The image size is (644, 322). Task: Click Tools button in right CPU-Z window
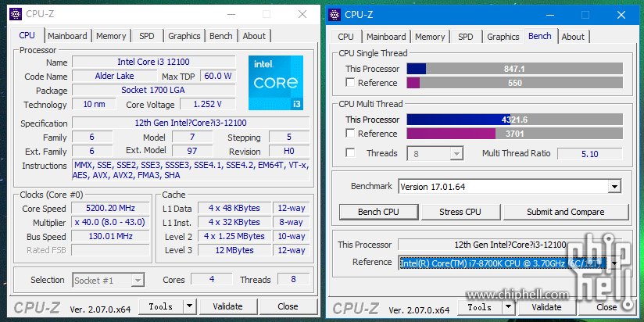480,307
